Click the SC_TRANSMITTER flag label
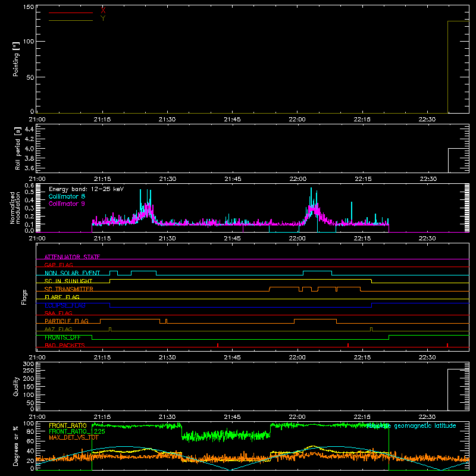Screen dimensions: 476x476 tap(69, 289)
